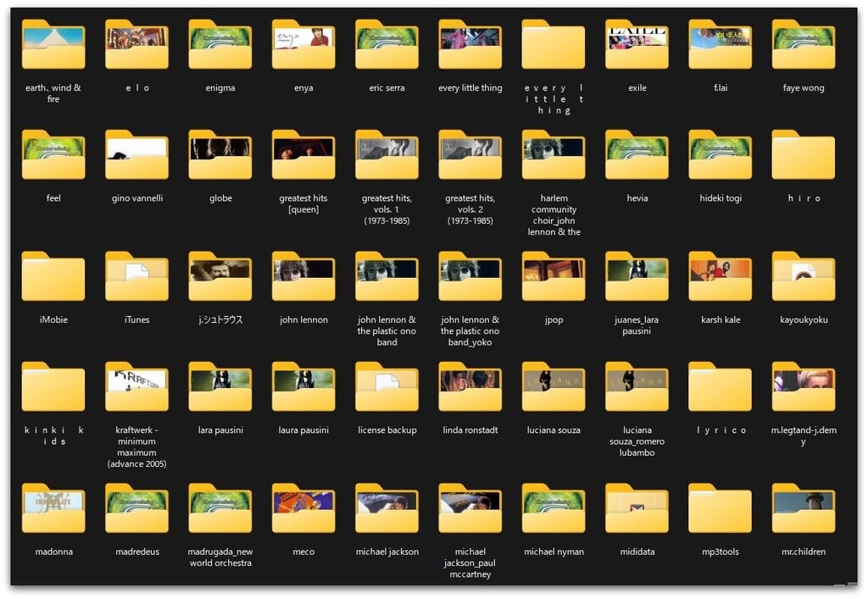The width and height of the screenshot is (868, 599).
Task: Select the 'juanes_lara pausini' label
Action: [x=637, y=325]
